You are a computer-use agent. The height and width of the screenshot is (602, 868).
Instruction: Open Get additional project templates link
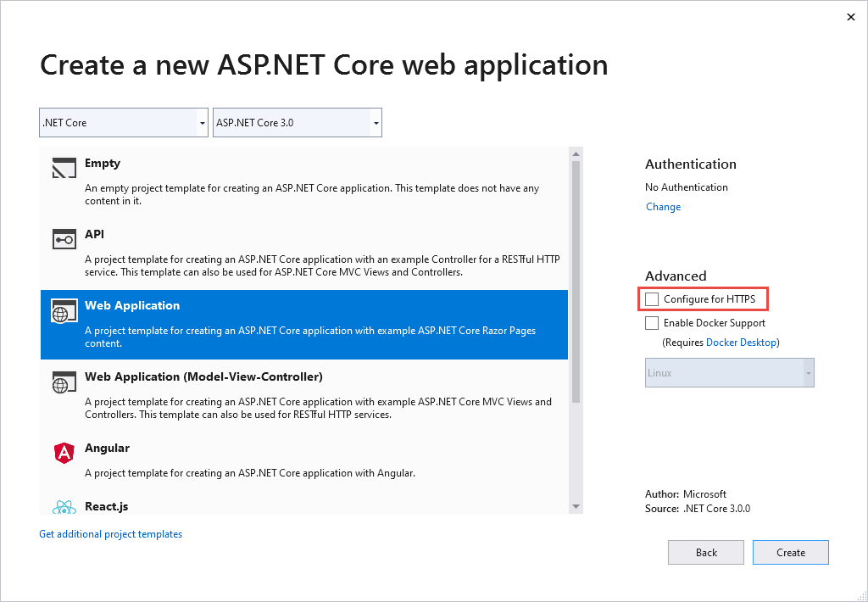click(111, 534)
